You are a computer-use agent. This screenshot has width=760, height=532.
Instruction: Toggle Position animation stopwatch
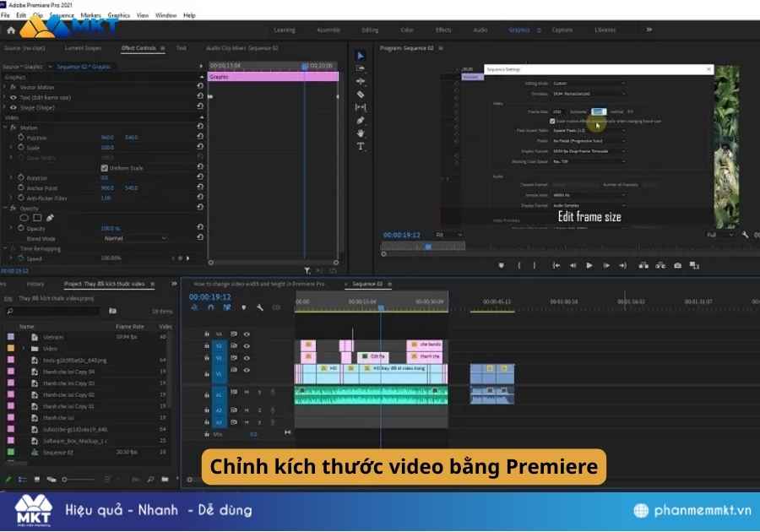21,138
